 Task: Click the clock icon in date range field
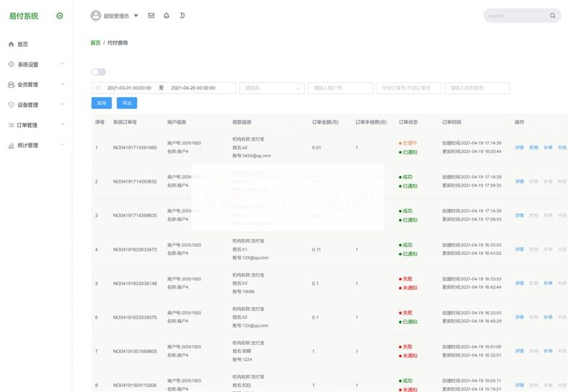(99, 88)
